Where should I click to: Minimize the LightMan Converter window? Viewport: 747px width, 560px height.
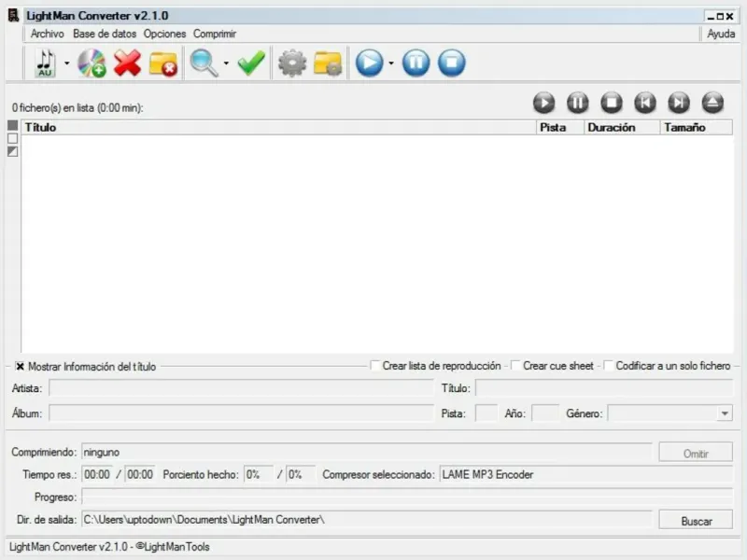(712, 16)
